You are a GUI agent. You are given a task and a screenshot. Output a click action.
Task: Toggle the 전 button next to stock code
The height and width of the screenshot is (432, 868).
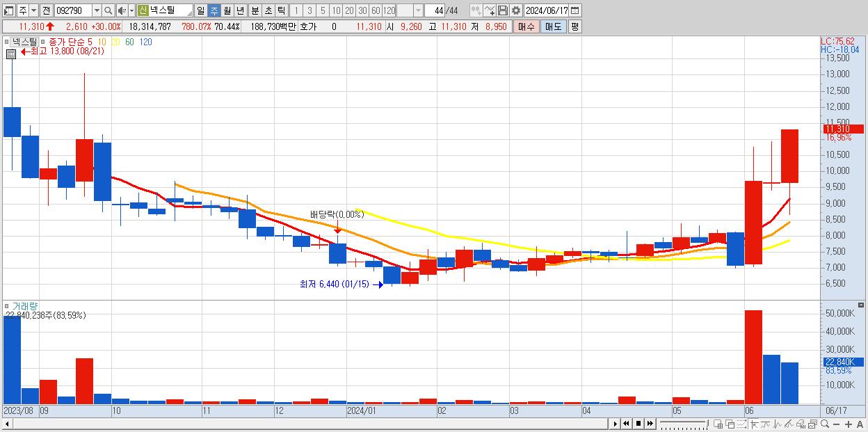pyautogui.click(x=47, y=10)
